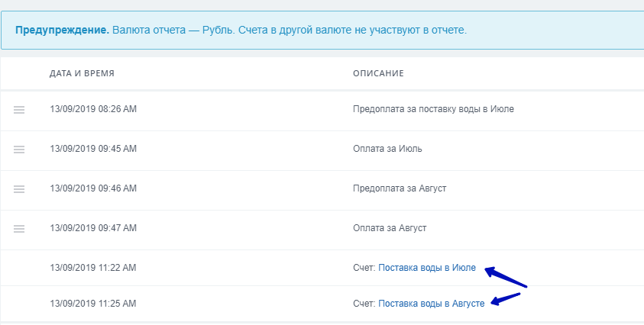Open the Поставка воды в Августе invoice link
This screenshot has height=325, width=644.
pyautogui.click(x=432, y=304)
